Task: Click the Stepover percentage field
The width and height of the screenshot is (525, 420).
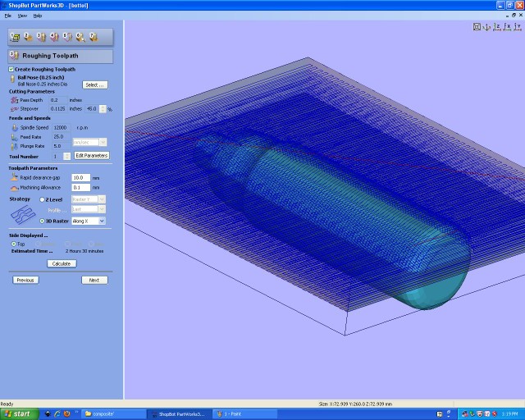Action: click(x=92, y=109)
